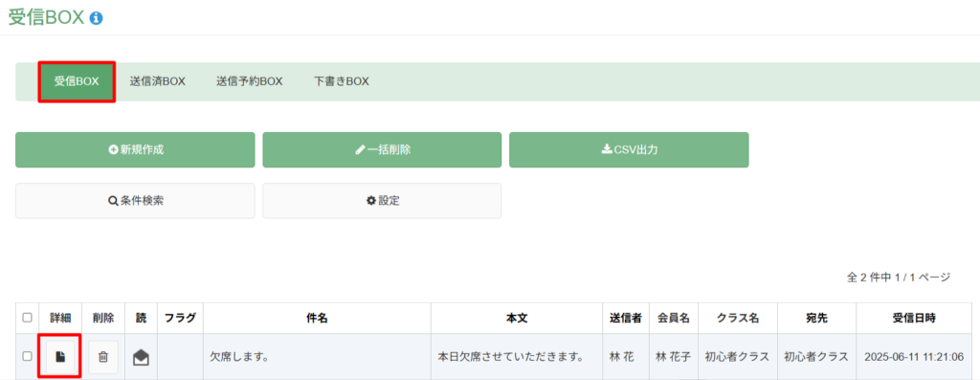Open the 送信予約BOX tab
The width and height of the screenshot is (980, 380).
tap(250, 82)
